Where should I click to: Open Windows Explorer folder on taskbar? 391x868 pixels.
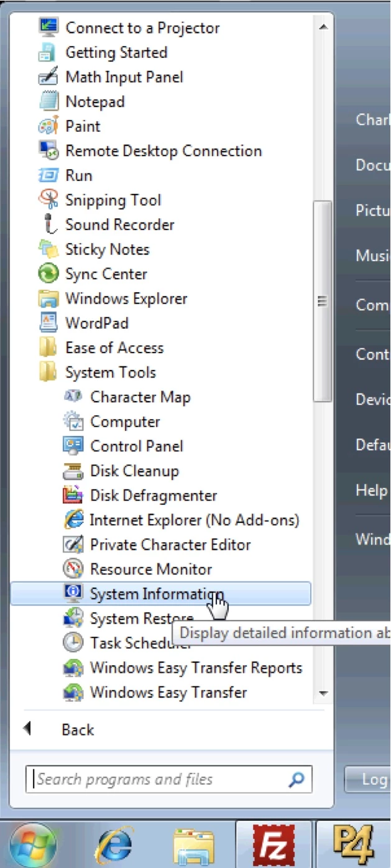(194, 846)
